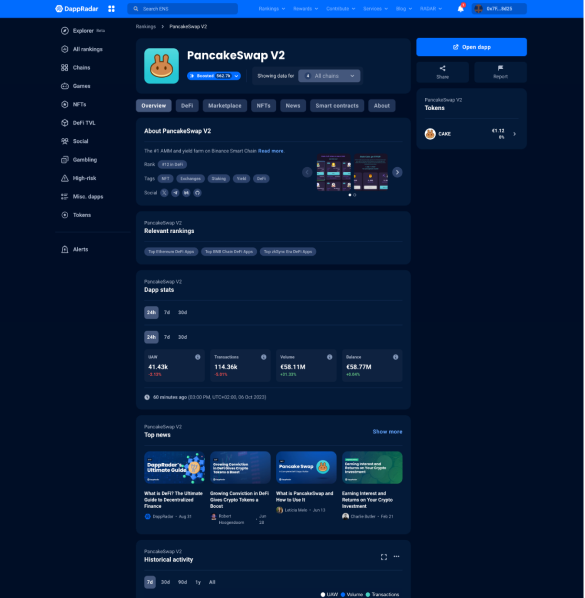Screen dimensions: 585x598
Task: Open Misc. dapps in the sidebar
Action: click(82, 196)
